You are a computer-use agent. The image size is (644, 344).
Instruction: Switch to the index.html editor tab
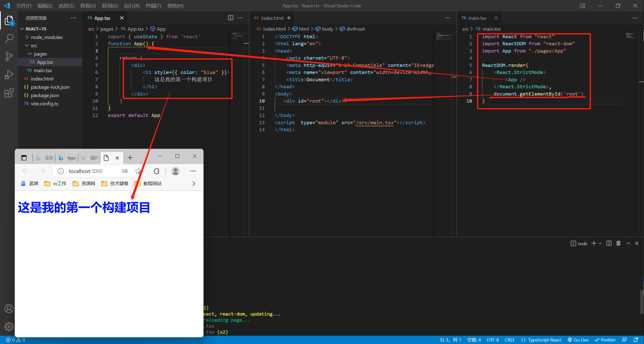(272, 18)
